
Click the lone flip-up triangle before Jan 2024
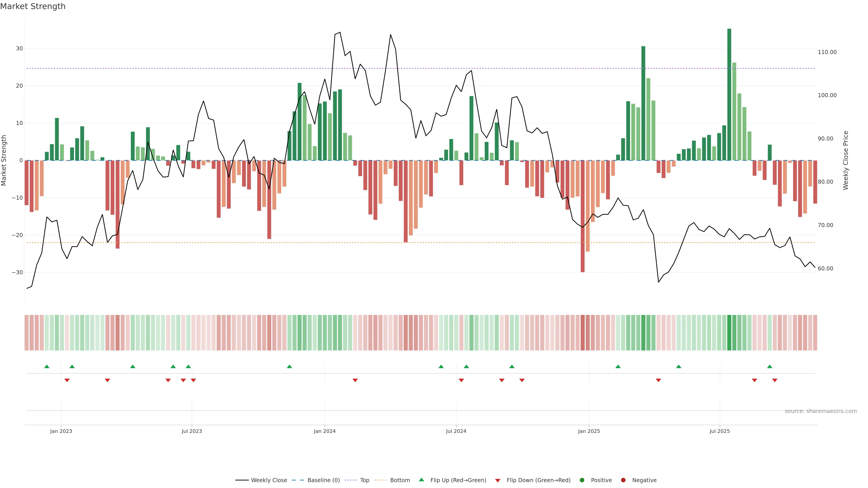point(289,366)
